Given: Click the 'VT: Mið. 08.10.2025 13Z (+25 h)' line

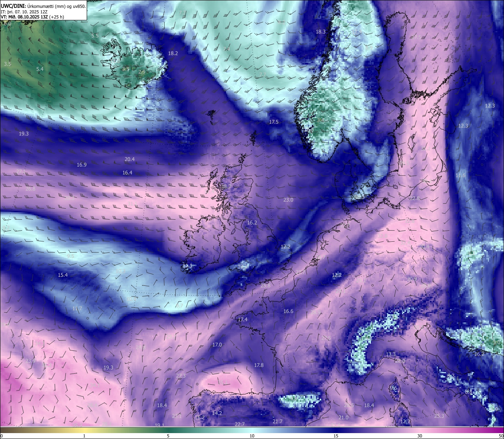Looking at the screenshot, I should click(33, 17).
